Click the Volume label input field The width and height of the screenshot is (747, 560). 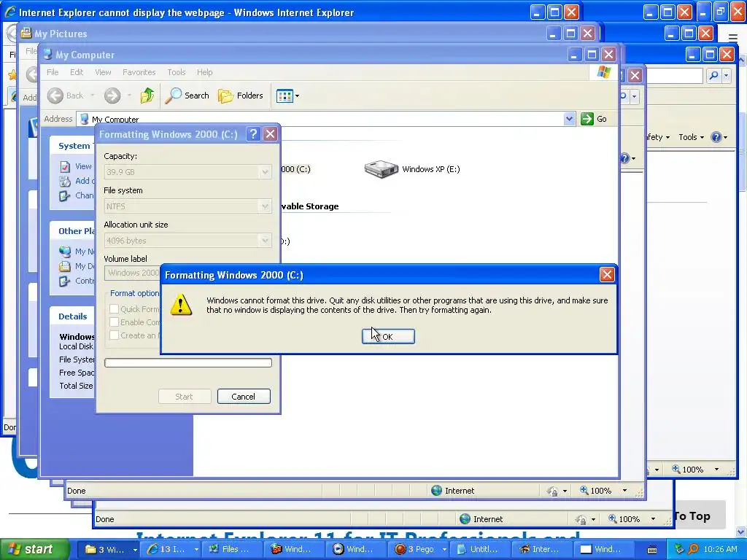tap(133, 273)
